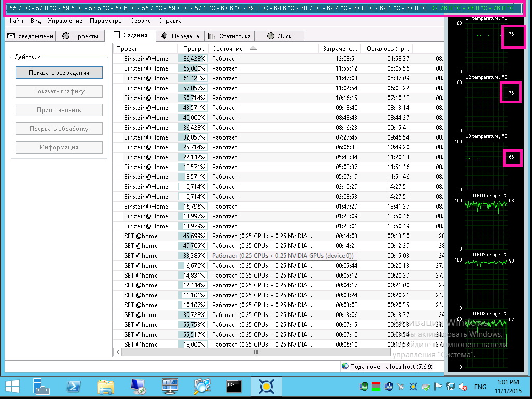This screenshot has height=399, width=532.
Task: Click the Показать все задания button
Action: 59,73
